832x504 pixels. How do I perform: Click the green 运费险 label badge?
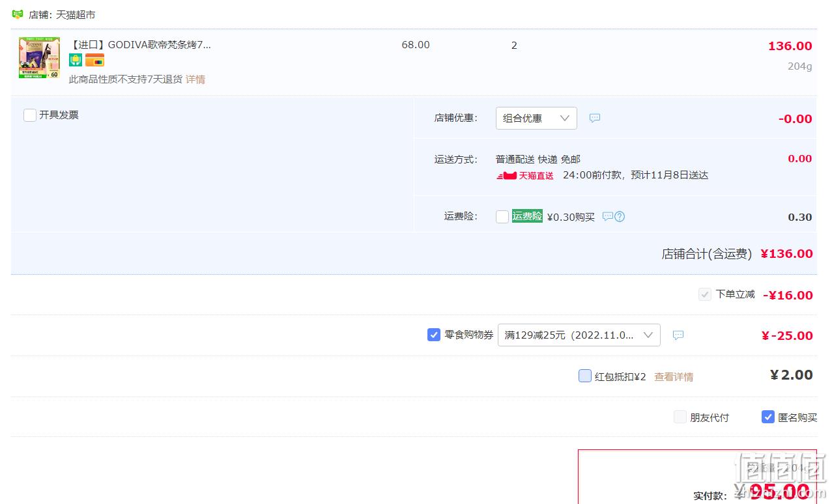[527, 216]
